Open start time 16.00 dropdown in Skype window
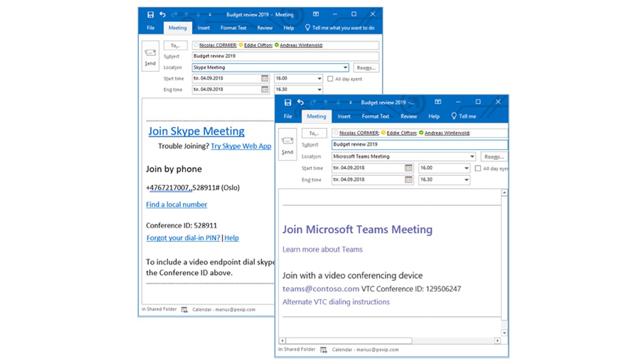 319,79
